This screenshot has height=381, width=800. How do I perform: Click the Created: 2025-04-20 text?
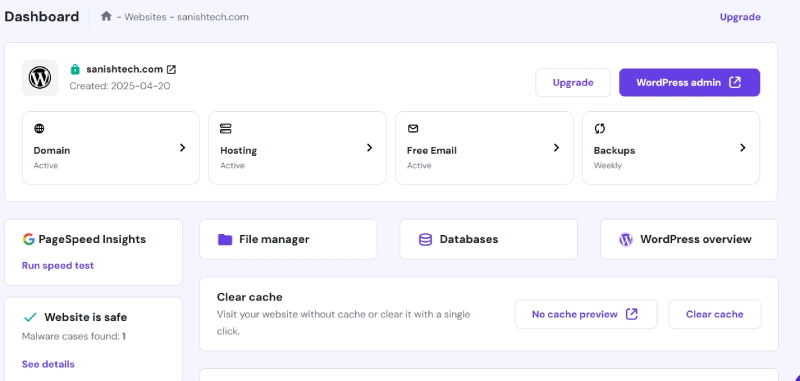pos(120,86)
